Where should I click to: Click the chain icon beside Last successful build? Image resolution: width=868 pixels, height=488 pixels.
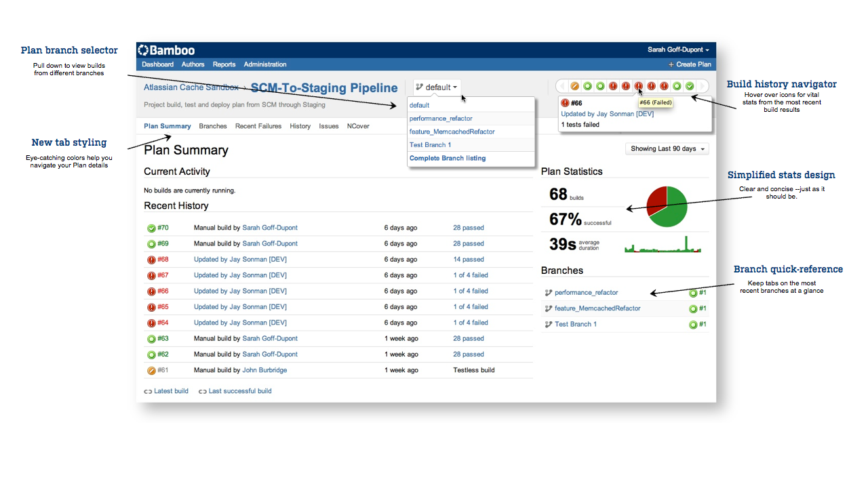pyautogui.click(x=203, y=391)
